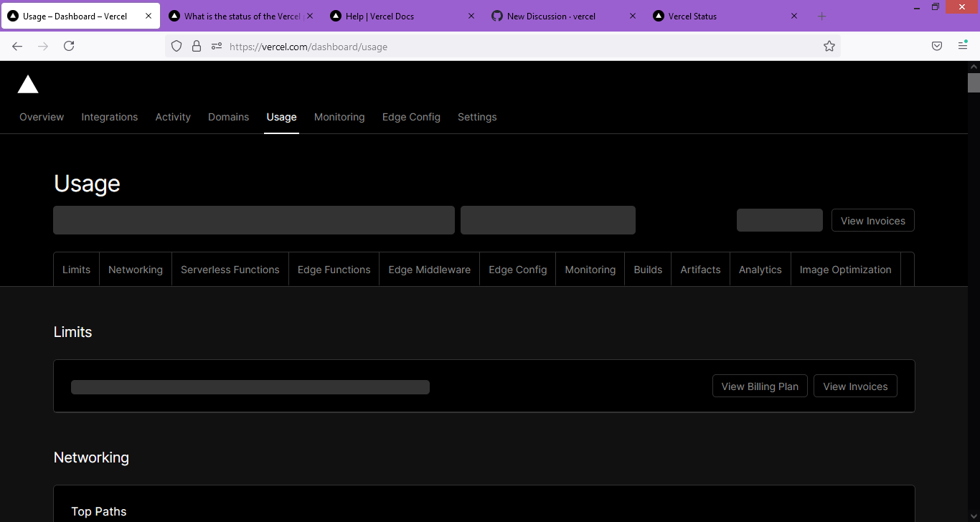The height and width of the screenshot is (522, 980).
Task: Jump to Monitoring usage section tab
Action: click(590, 270)
